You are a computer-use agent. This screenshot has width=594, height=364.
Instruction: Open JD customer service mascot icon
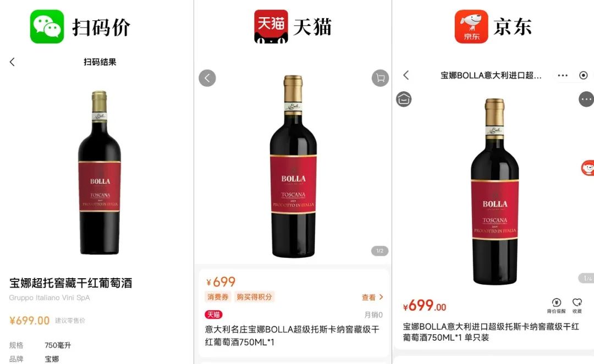click(x=587, y=168)
